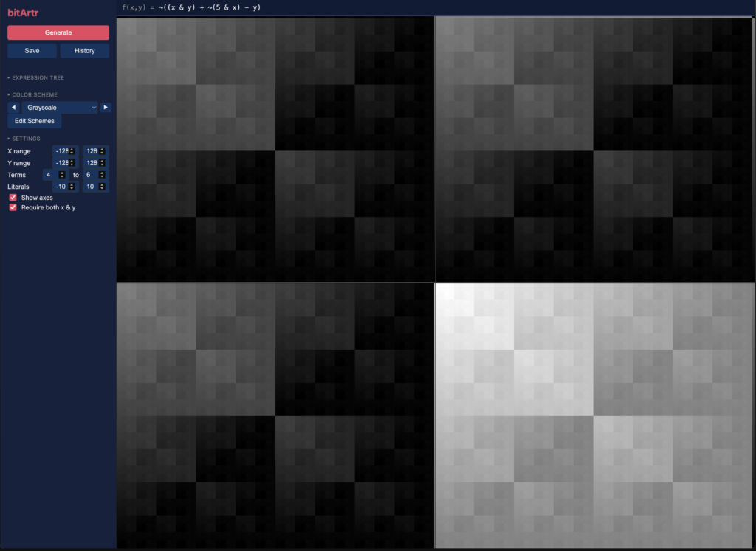Open the Grayscale color scheme dropdown

click(60, 108)
